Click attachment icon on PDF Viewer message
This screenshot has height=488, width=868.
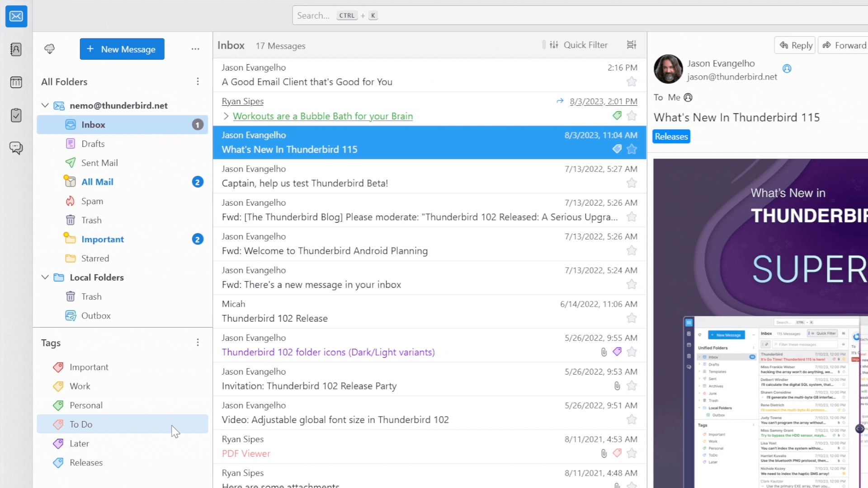tap(604, 453)
